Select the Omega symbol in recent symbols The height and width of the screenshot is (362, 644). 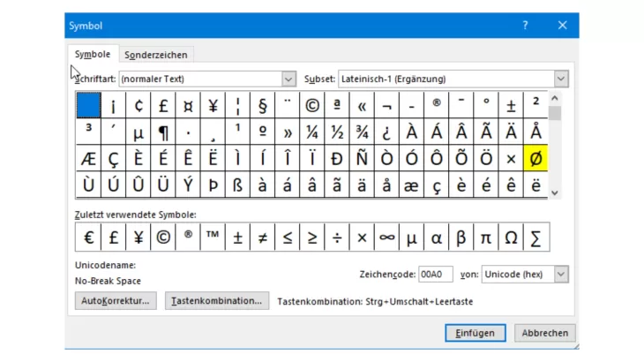pyautogui.click(x=511, y=238)
